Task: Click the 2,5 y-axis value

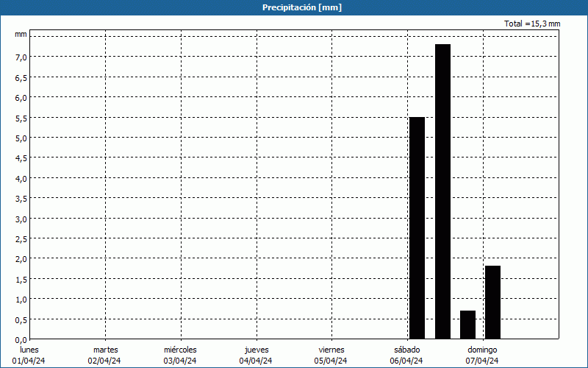Action: tap(21, 238)
